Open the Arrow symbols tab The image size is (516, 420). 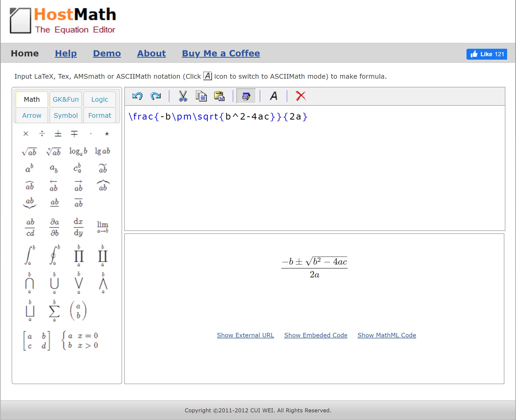(32, 116)
